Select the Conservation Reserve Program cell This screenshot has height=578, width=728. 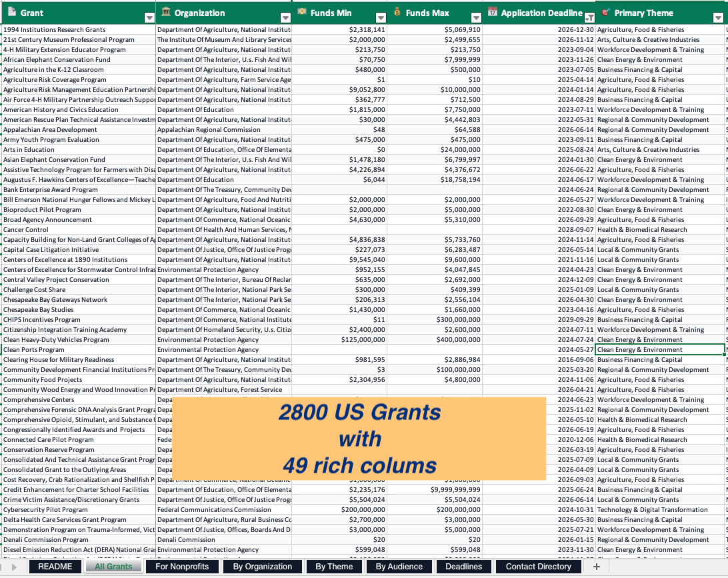(x=79, y=450)
